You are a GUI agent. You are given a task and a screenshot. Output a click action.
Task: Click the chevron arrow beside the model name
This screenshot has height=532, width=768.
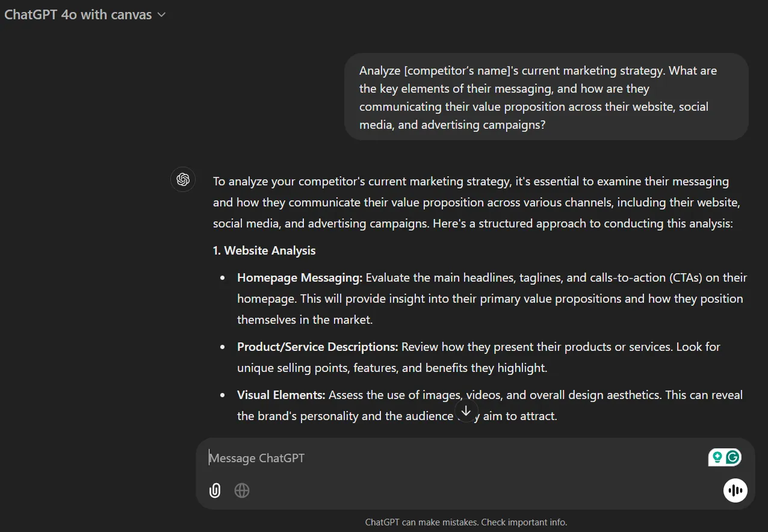point(161,16)
